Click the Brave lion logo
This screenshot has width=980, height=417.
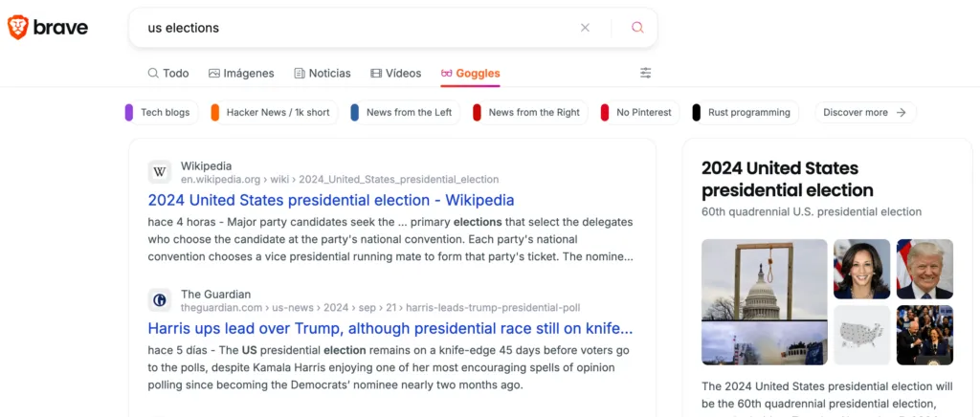pyautogui.click(x=17, y=28)
